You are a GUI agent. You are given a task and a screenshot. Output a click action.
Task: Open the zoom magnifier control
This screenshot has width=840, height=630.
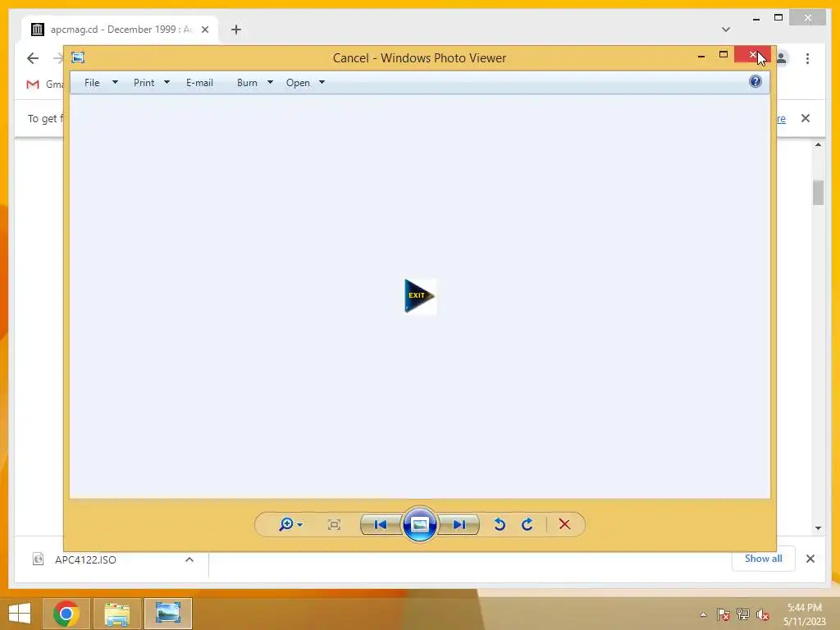[x=290, y=524]
